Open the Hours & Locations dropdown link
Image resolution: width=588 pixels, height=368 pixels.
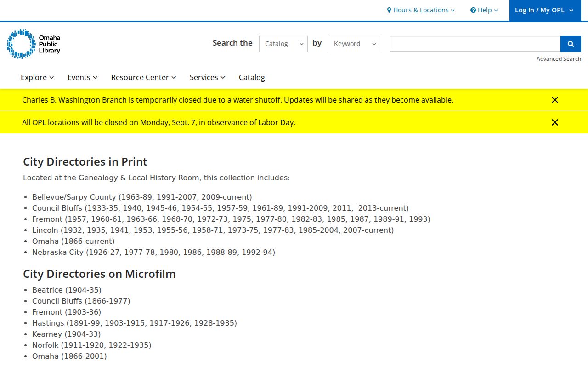click(x=421, y=10)
